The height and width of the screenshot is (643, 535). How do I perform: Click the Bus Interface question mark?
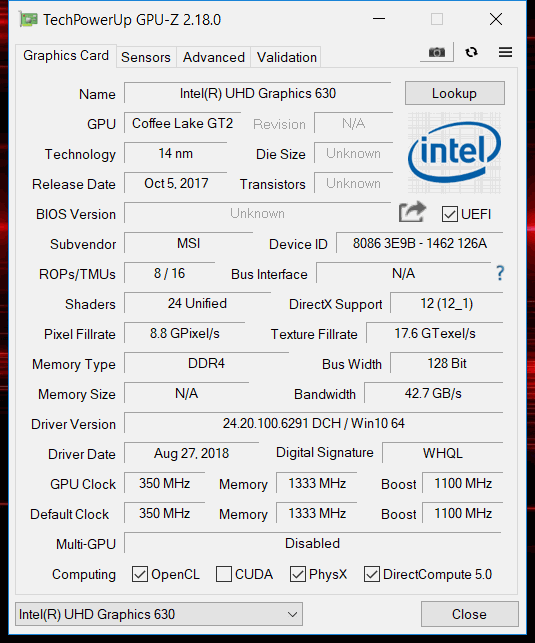[500, 273]
